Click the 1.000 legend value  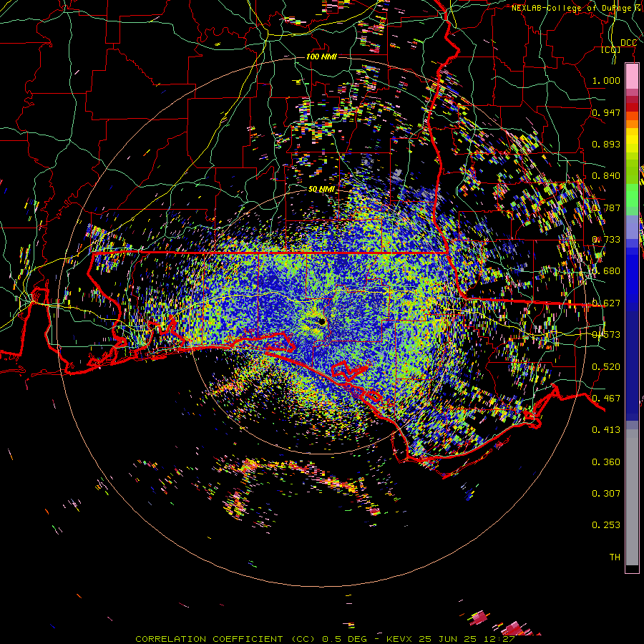click(x=606, y=80)
